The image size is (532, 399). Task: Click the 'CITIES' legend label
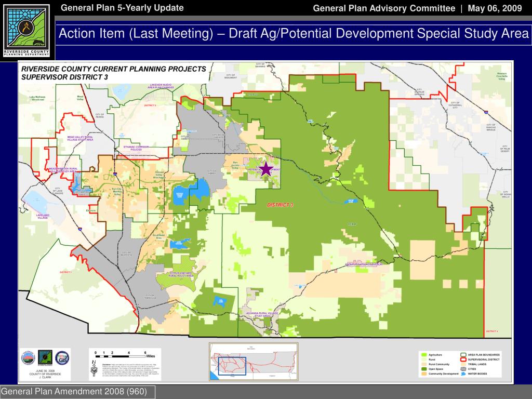tap(472, 369)
